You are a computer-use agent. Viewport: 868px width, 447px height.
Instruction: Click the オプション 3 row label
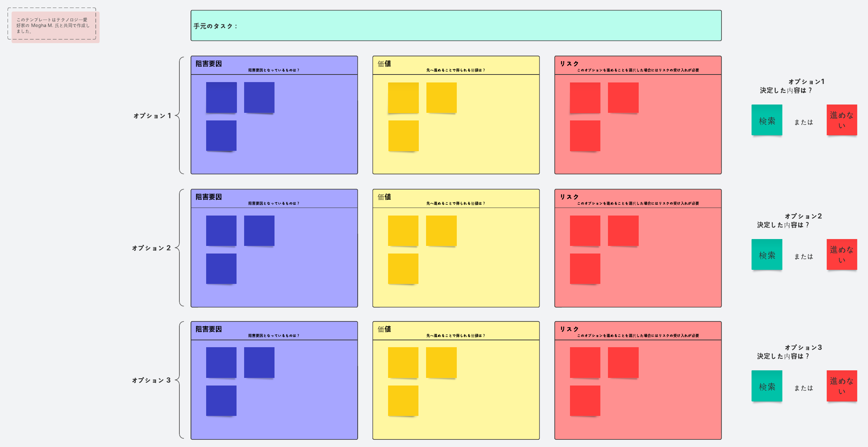click(x=151, y=380)
